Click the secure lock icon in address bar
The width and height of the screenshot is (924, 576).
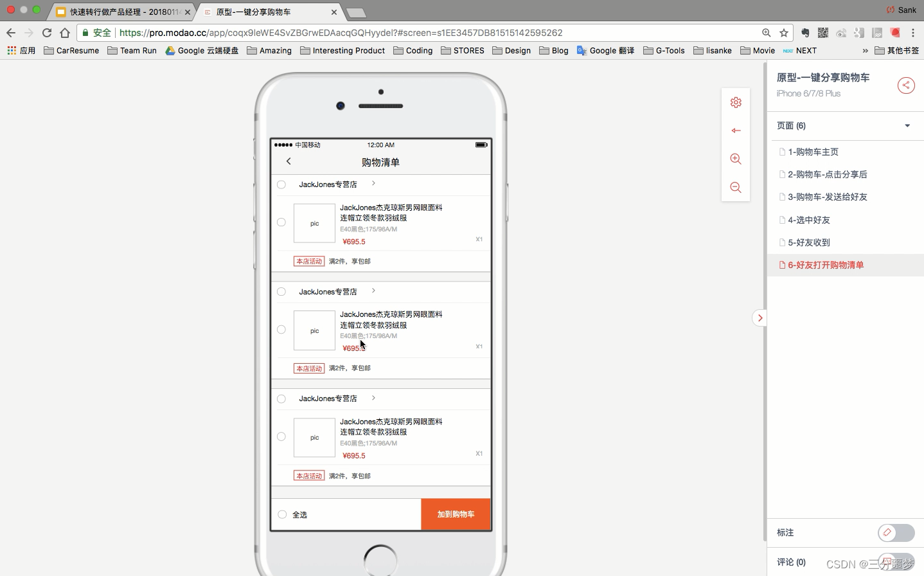pyautogui.click(x=85, y=33)
